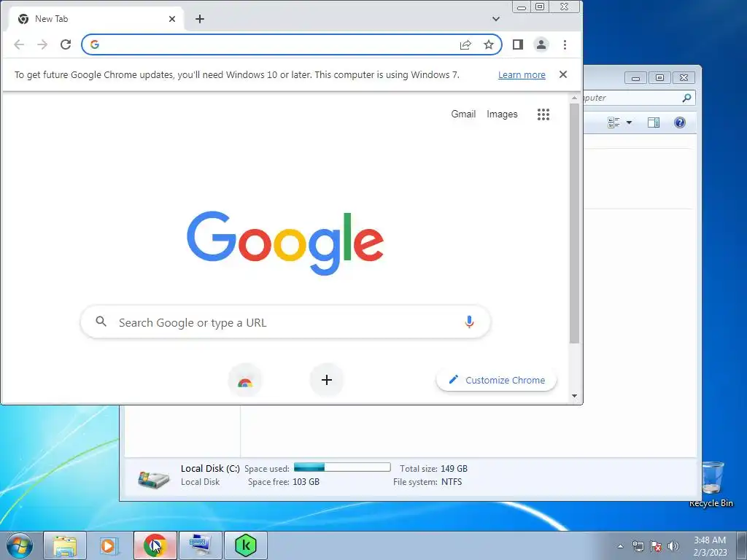The width and height of the screenshot is (747, 560).
Task: Click the 'Local Disk (C:)' title text
Action: (210, 469)
